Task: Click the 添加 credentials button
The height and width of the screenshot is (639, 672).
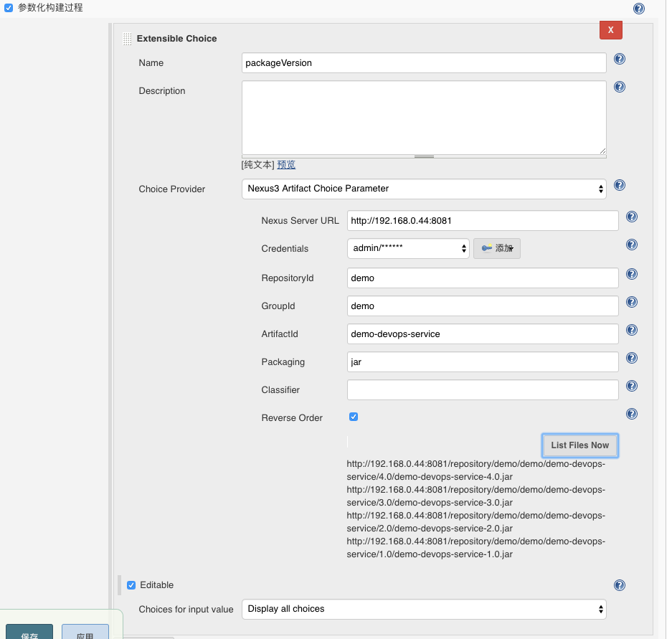Action: tap(497, 248)
